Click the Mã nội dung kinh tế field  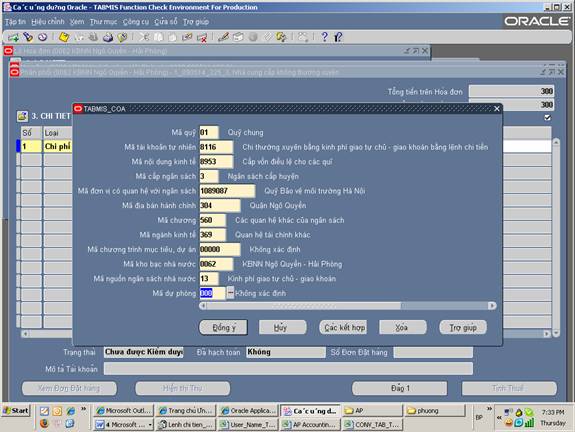(x=216, y=162)
